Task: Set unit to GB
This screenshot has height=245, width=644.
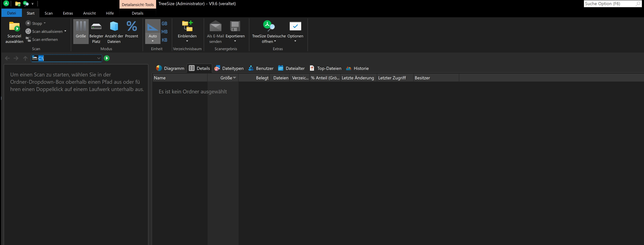Action: point(164,24)
